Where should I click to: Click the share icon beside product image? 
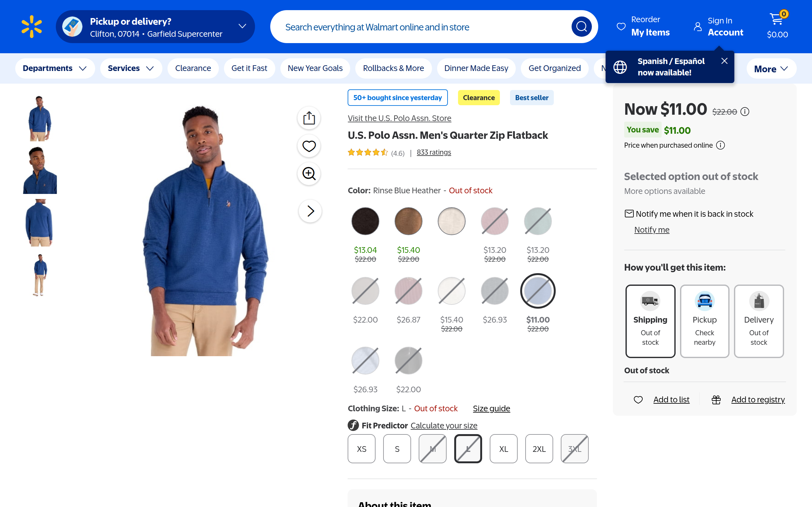click(309, 118)
